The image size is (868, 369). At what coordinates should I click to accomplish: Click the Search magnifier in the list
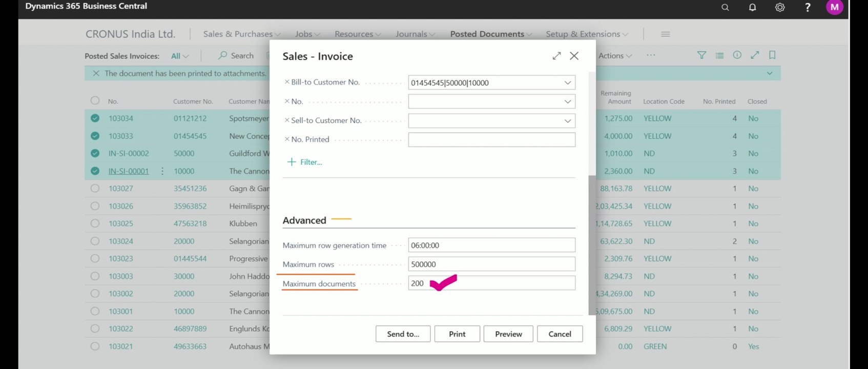coord(222,55)
